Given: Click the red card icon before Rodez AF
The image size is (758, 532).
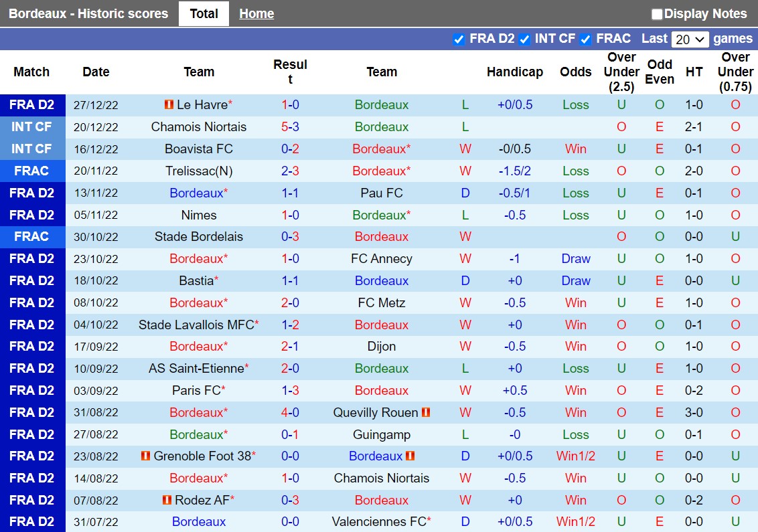Looking at the screenshot, I should click(x=167, y=500).
